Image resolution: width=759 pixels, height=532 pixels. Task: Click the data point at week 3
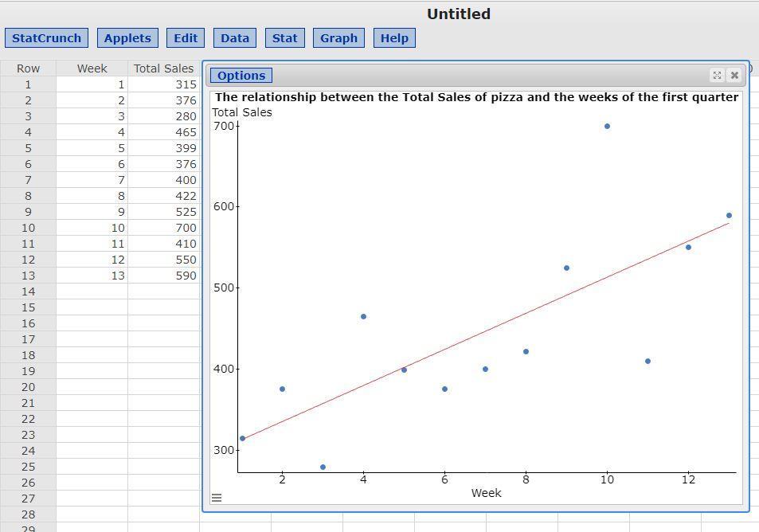click(x=323, y=467)
